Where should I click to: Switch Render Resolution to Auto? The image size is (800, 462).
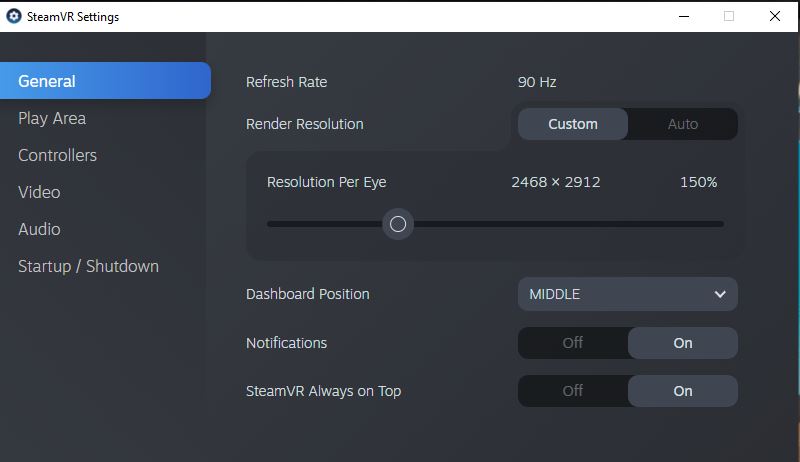tap(683, 124)
